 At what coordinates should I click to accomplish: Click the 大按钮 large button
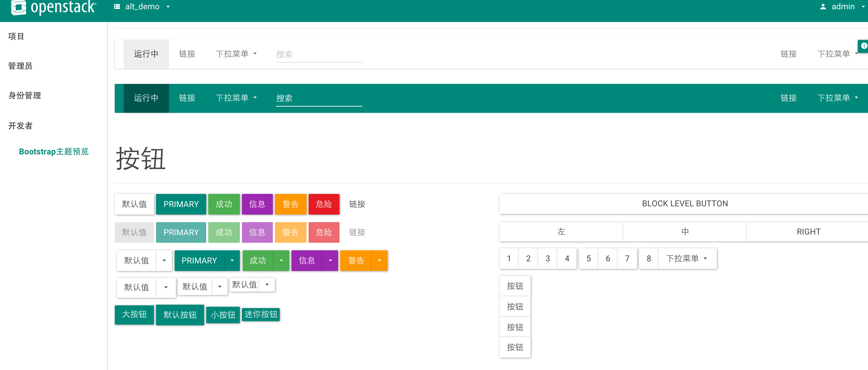[x=134, y=314]
